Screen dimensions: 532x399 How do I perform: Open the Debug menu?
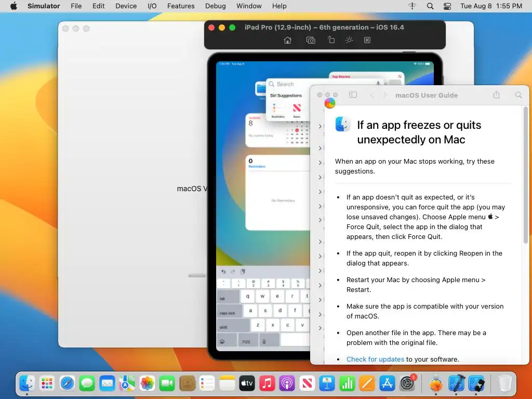coord(216,6)
